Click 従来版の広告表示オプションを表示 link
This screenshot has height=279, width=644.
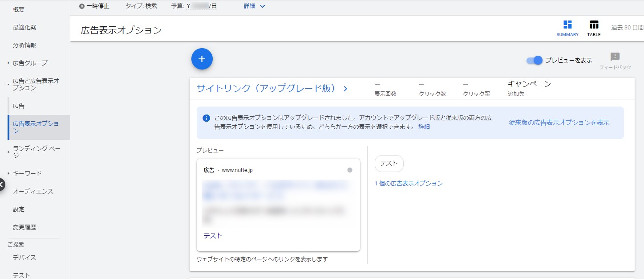click(x=559, y=123)
